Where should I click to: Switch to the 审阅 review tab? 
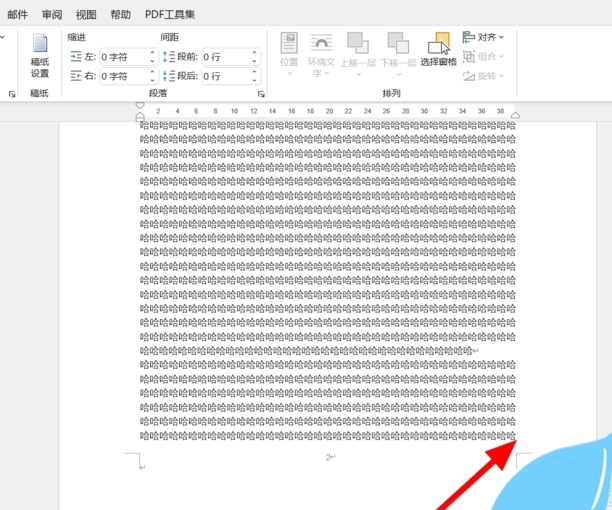(52, 15)
